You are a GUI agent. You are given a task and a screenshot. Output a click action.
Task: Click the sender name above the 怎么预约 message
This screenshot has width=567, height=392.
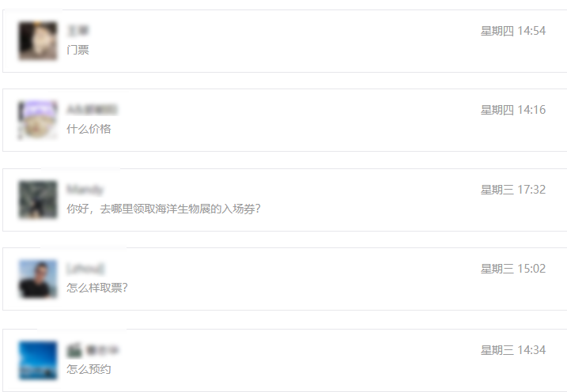point(93,350)
